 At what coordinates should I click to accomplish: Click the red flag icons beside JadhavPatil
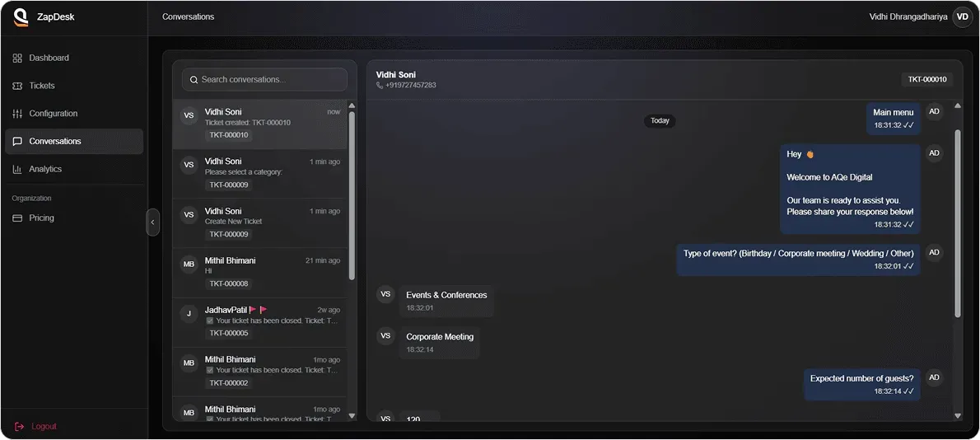258,310
